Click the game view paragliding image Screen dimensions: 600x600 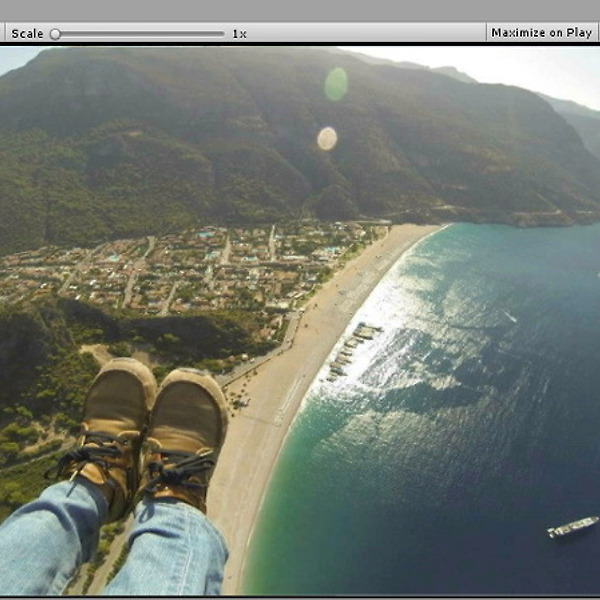(x=300, y=321)
